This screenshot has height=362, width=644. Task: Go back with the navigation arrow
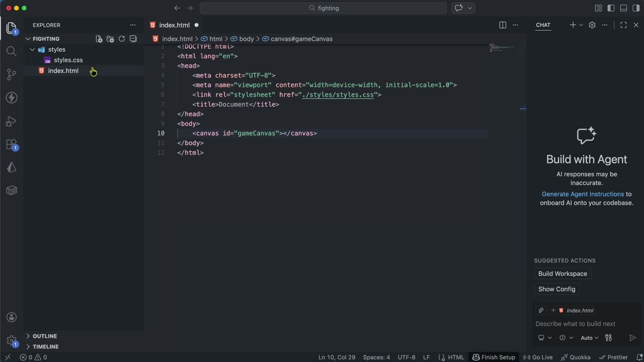click(x=177, y=8)
